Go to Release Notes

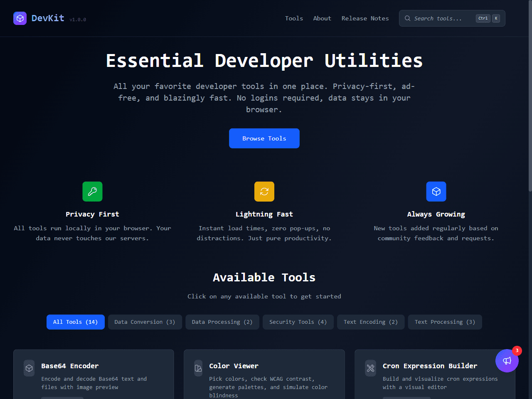365,18
